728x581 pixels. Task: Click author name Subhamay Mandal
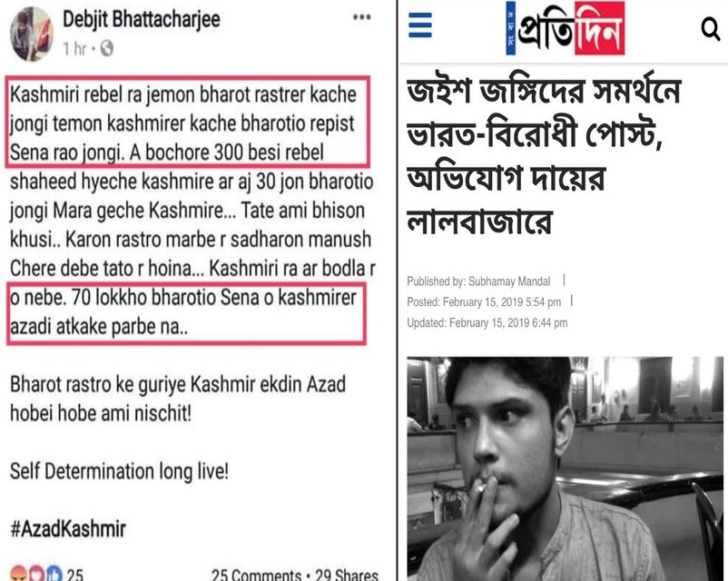click(x=509, y=281)
